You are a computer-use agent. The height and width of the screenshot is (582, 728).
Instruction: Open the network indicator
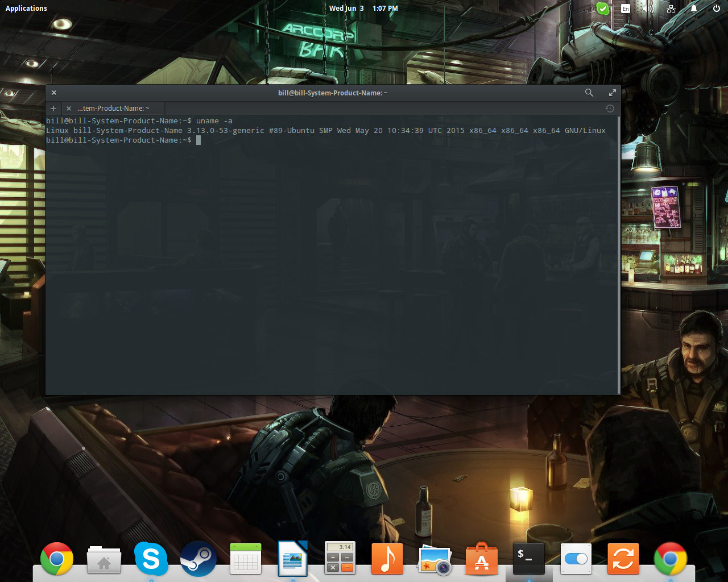671,9
